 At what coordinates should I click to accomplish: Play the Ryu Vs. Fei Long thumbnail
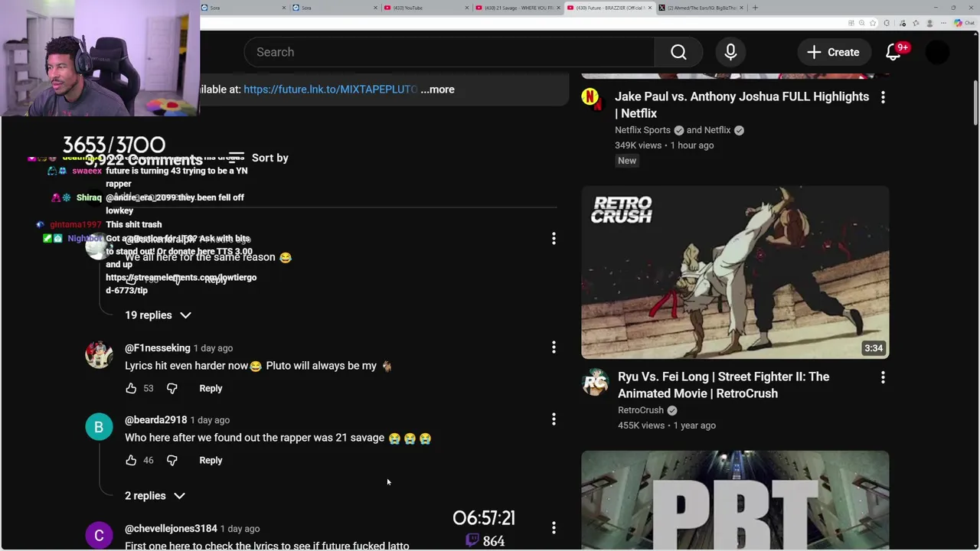click(x=735, y=272)
